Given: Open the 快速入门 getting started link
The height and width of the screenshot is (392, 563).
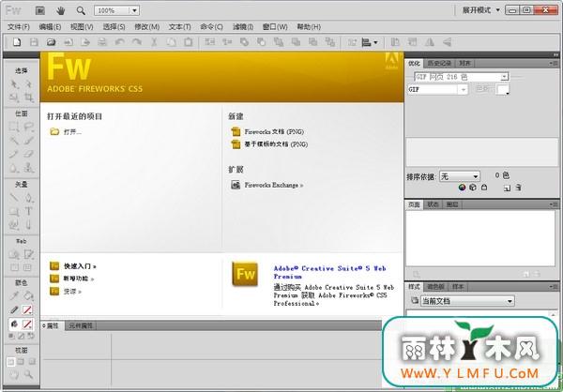Looking at the screenshot, I should pos(80,266).
